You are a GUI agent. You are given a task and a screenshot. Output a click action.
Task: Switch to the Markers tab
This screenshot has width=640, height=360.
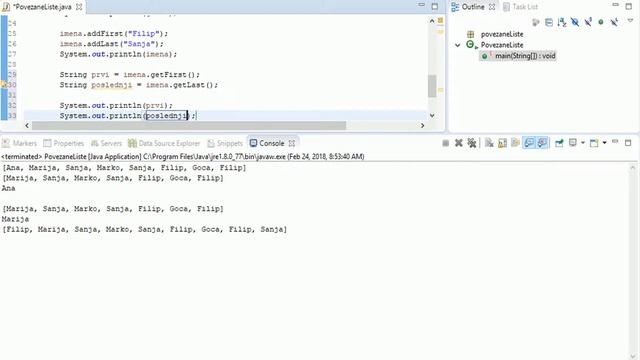[x=19, y=143]
